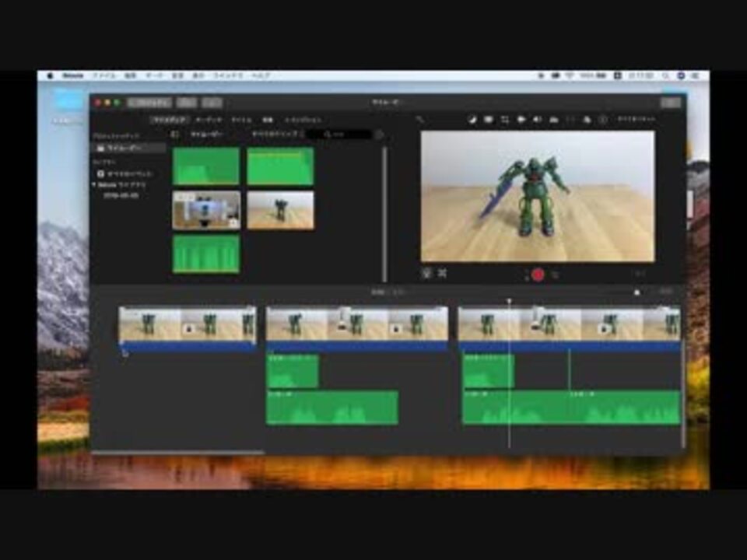The height and width of the screenshot is (560, 747).
Task: Click the voiceover microphone icon below viewer
Action: pyautogui.click(x=426, y=273)
